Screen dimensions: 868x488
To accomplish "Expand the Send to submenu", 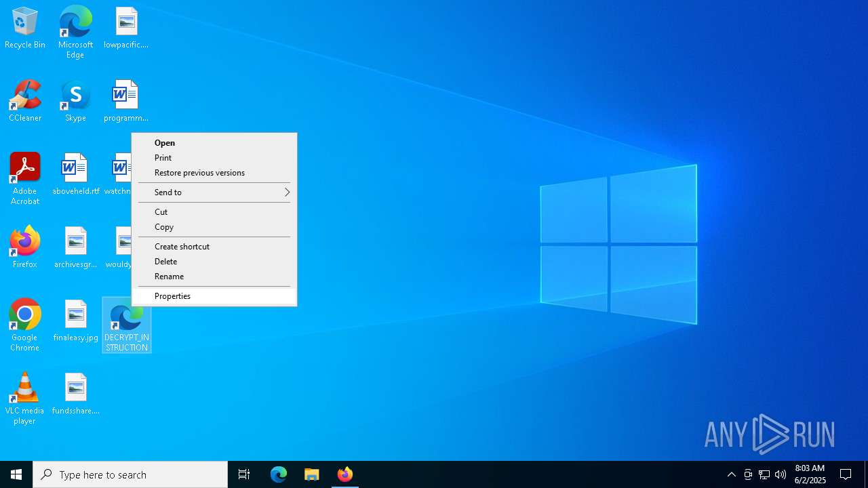I will click(x=214, y=192).
